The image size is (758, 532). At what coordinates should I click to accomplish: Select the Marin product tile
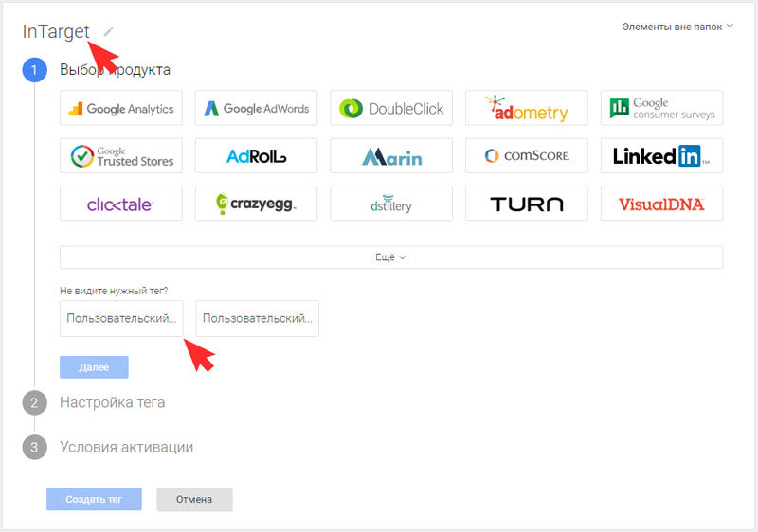click(391, 155)
